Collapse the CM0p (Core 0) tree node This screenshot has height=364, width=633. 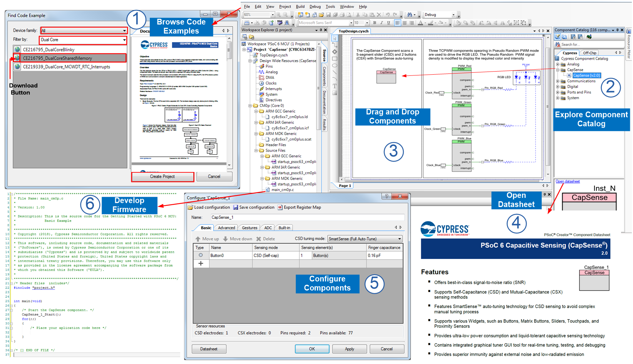click(x=250, y=105)
